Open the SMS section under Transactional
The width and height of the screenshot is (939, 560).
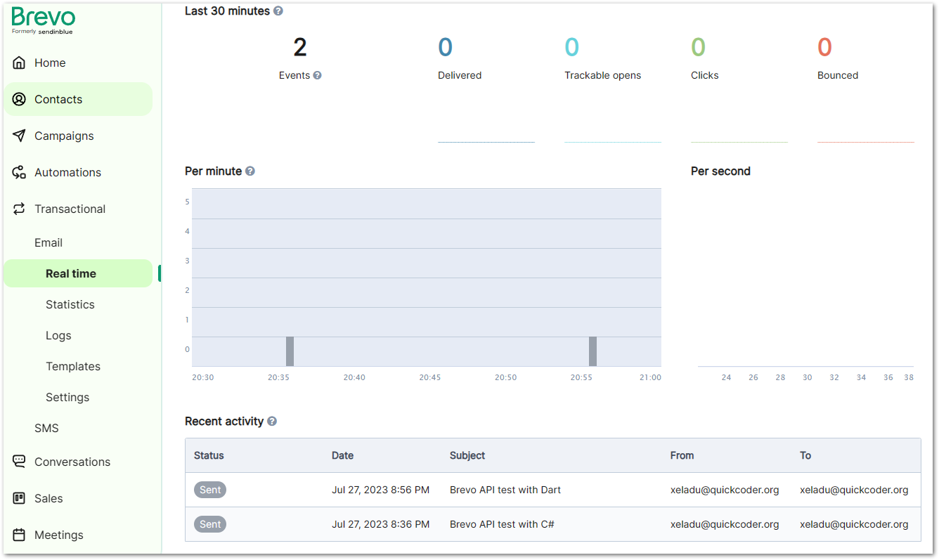[46, 428]
